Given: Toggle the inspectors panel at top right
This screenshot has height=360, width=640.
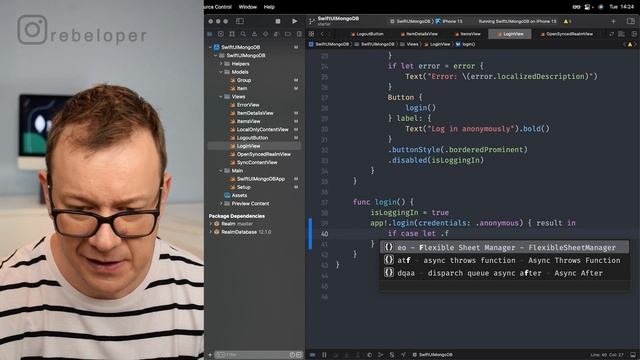Looking at the screenshot, I should click(x=631, y=21).
